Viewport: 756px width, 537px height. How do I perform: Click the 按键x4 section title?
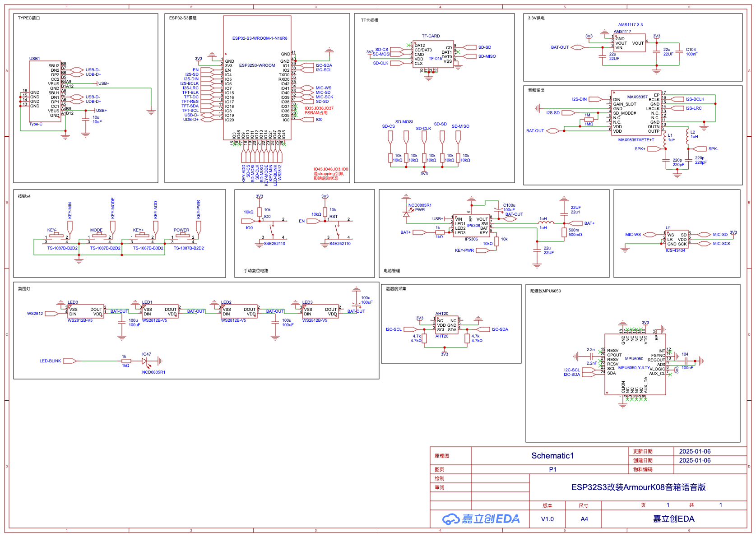pyautogui.click(x=24, y=196)
